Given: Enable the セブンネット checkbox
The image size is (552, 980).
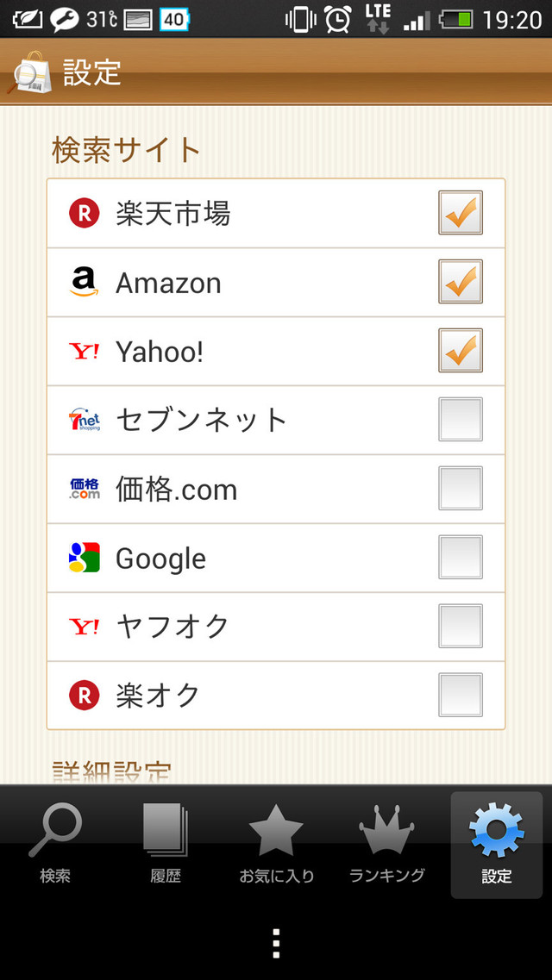Looking at the screenshot, I should 461,420.
